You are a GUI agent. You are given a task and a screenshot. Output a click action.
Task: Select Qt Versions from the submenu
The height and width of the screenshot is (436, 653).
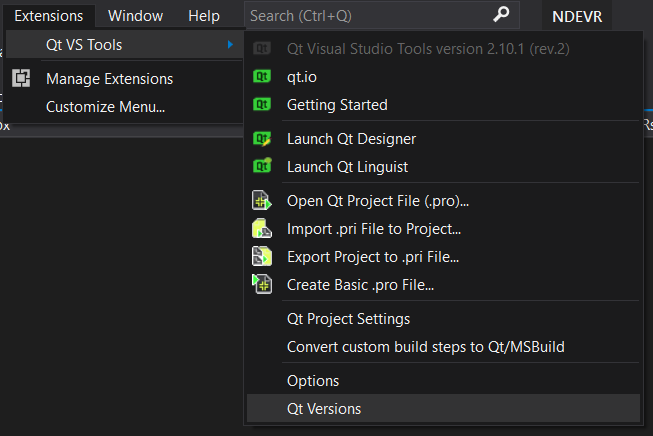tap(324, 408)
